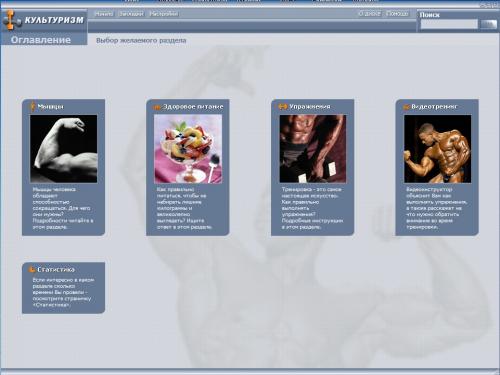Open the Мышцы section title
The image size is (500, 375).
point(50,107)
